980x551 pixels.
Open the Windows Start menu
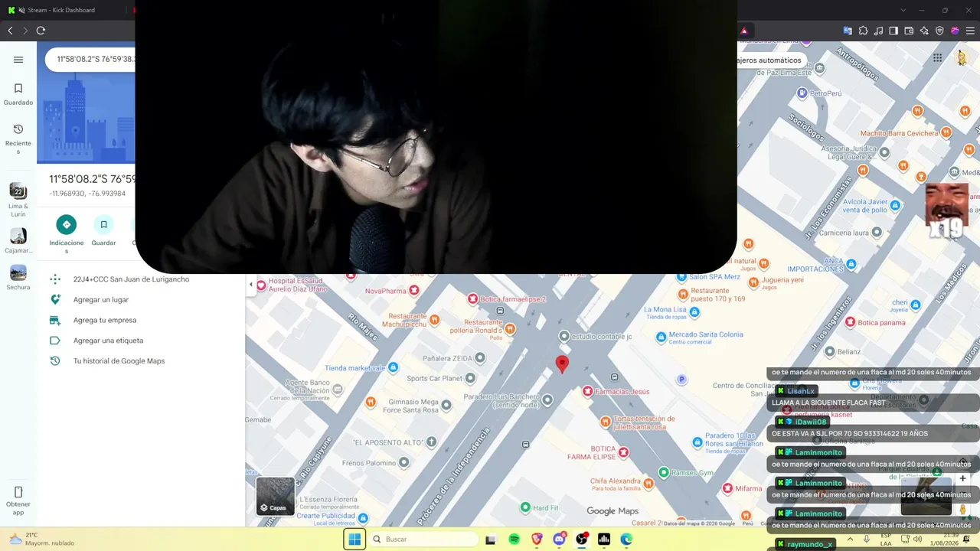354,540
